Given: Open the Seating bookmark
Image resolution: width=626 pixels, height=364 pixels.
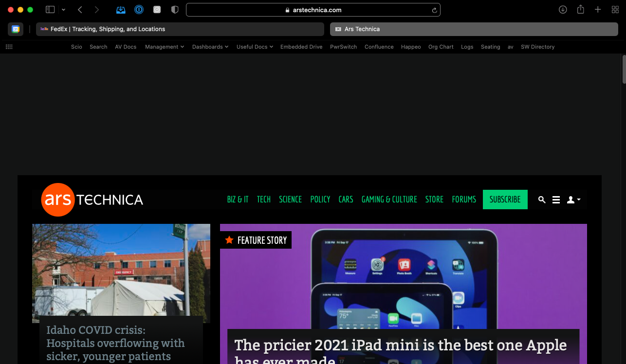Looking at the screenshot, I should pyautogui.click(x=490, y=47).
